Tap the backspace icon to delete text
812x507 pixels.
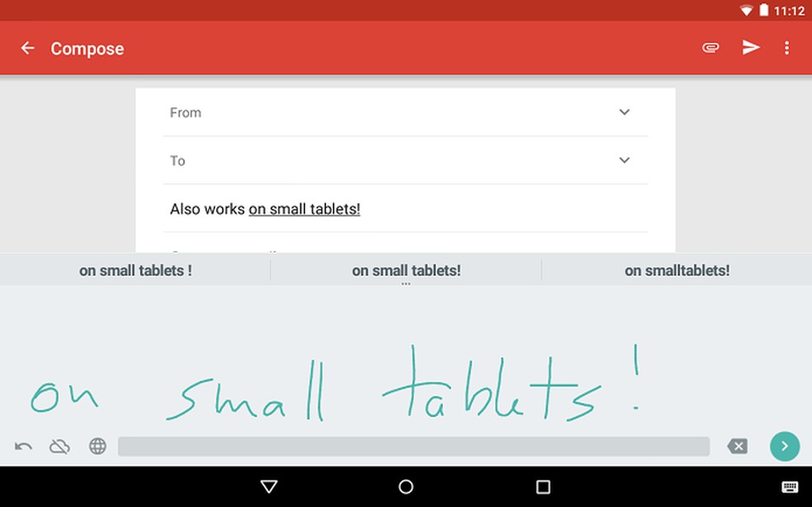coord(737,446)
